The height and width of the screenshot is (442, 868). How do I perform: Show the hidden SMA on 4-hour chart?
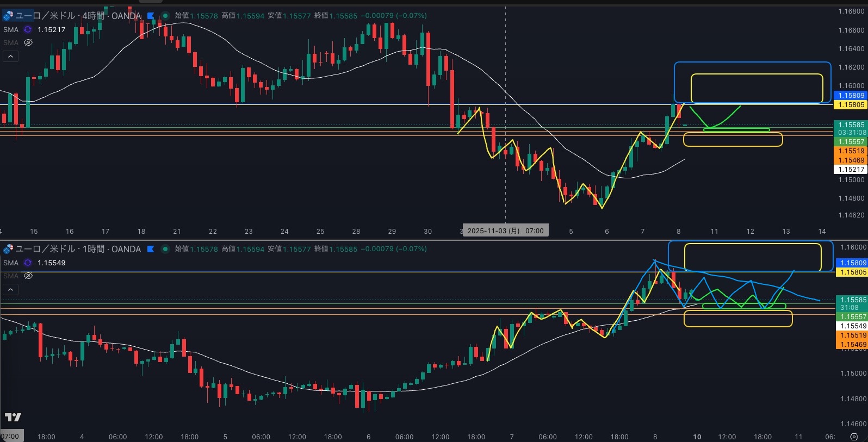28,42
